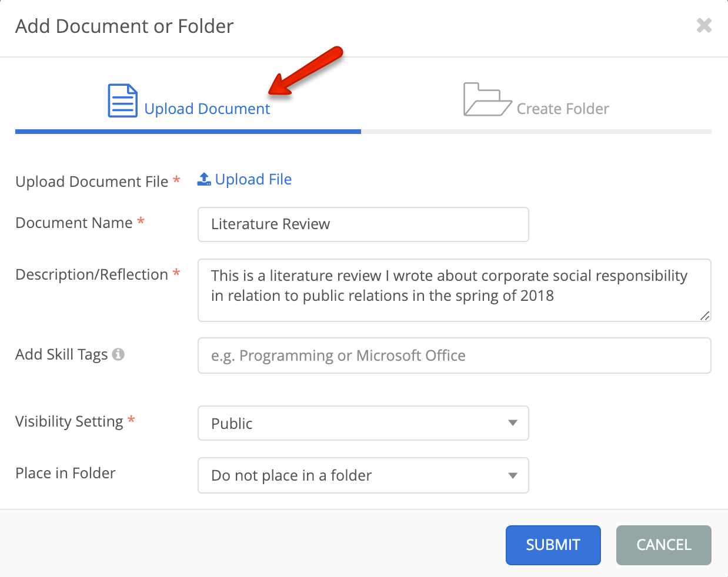Click the Upload Document page icon
The width and height of the screenshot is (728, 577).
pos(123,100)
